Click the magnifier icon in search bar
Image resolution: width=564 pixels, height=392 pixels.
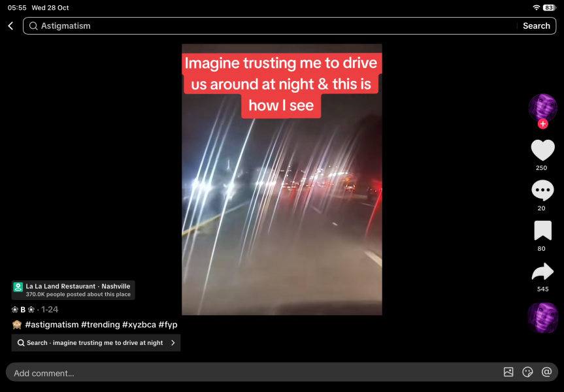(33, 26)
